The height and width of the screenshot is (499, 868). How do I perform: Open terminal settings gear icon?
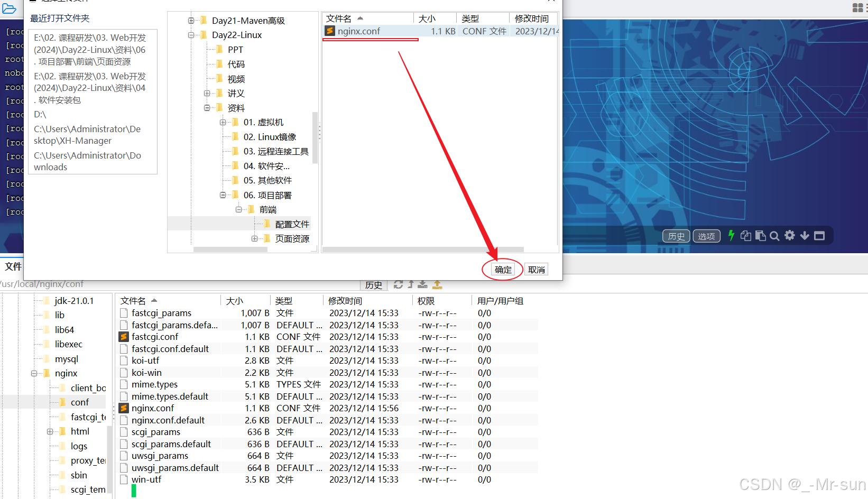790,236
